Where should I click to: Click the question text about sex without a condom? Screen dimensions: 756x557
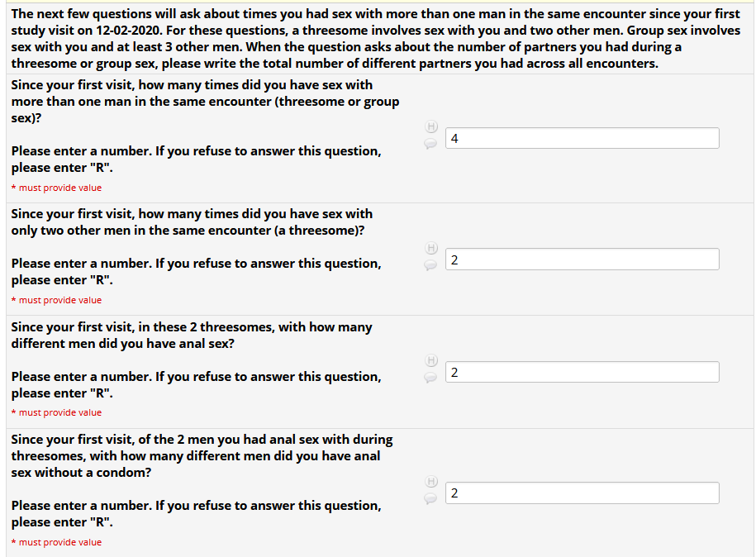[x=202, y=455]
